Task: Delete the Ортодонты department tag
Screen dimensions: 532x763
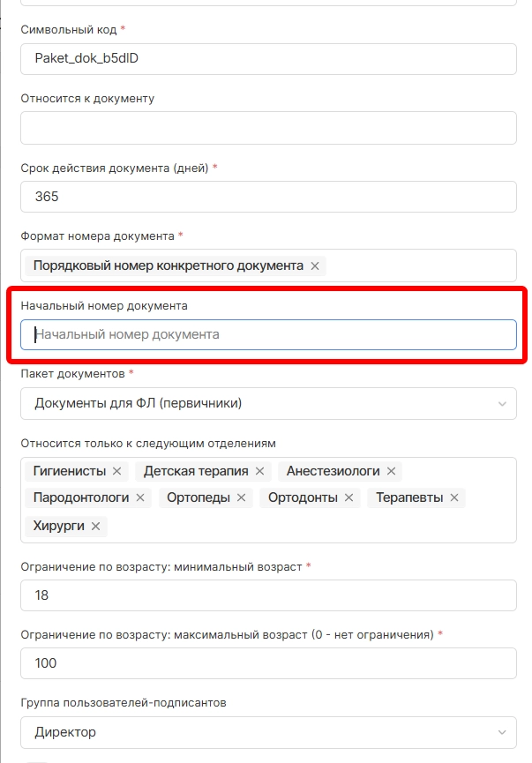Action: click(348, 498)
